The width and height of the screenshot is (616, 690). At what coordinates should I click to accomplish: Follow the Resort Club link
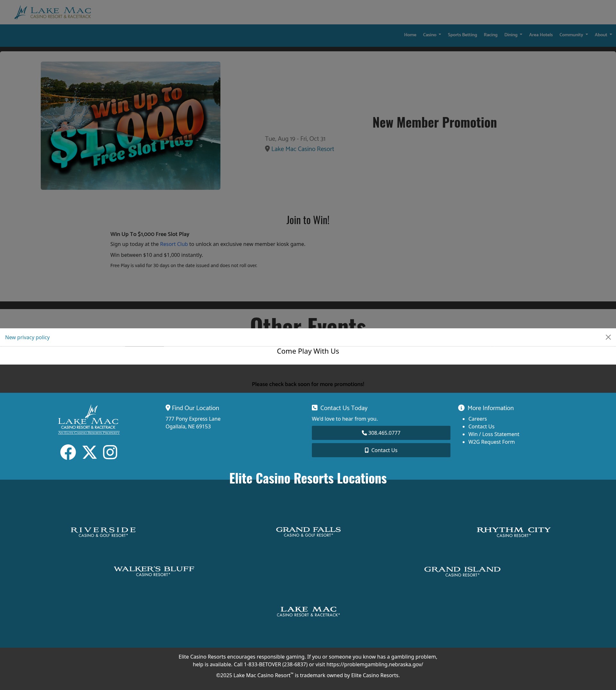(x=174, y=244)
